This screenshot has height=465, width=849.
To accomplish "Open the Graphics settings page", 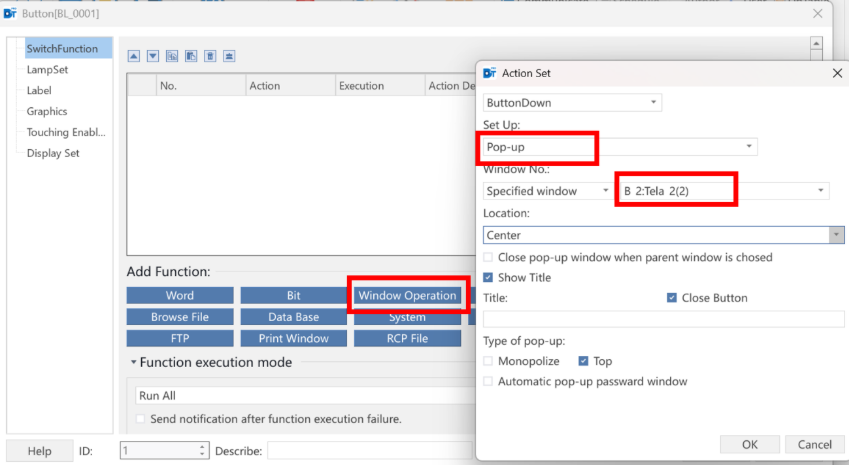I will tap(47, 111).
